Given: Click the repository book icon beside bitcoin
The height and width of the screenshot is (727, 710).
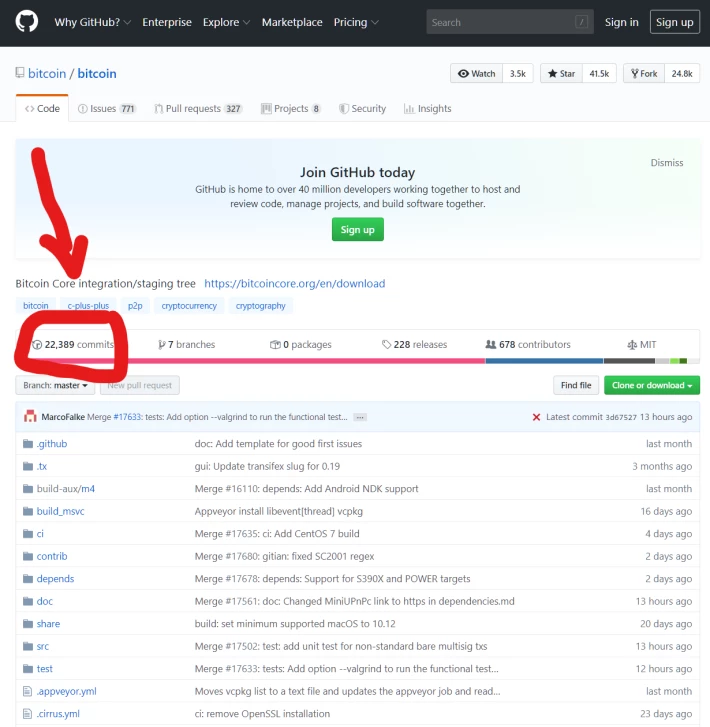Looking at the screenshot, I should point(20,73).
